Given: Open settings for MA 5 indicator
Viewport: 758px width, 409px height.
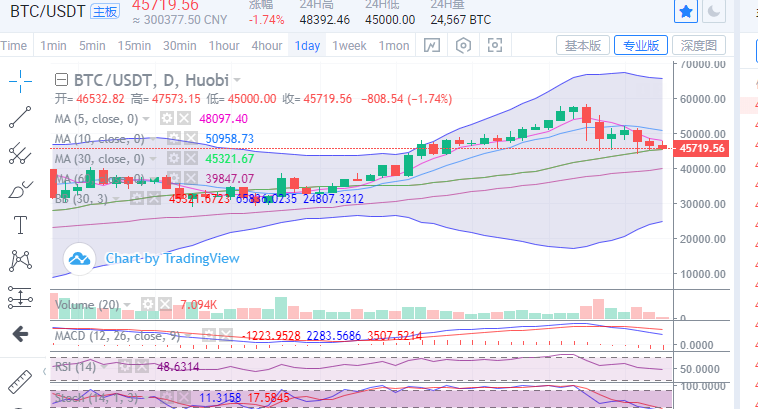Looking at the screenshot, I should click(167, 118).
